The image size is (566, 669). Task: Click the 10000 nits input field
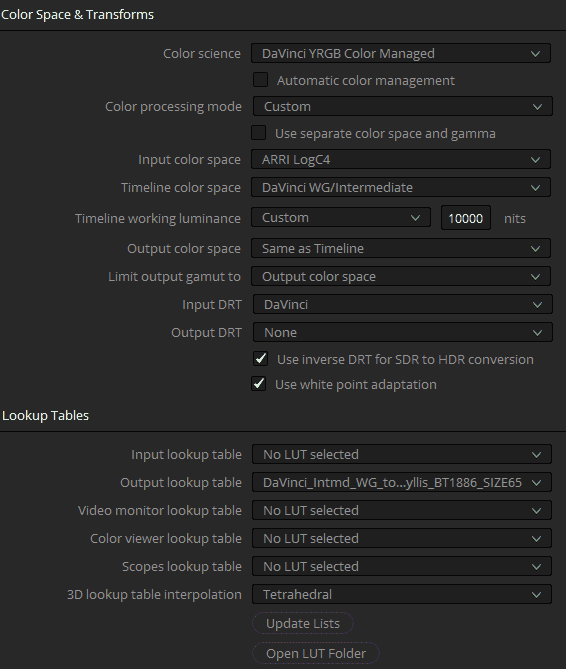[466, 218]
